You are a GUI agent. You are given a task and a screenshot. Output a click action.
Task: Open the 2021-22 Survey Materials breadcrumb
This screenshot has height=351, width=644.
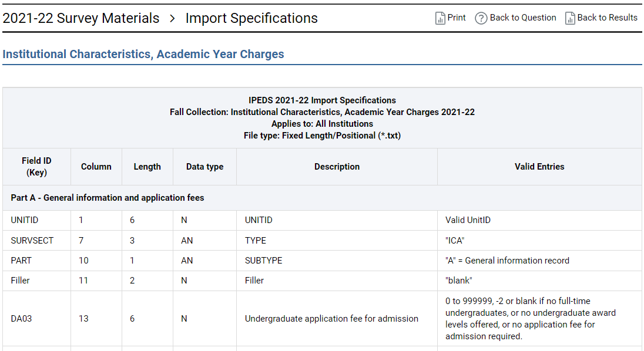coord(81,18)
